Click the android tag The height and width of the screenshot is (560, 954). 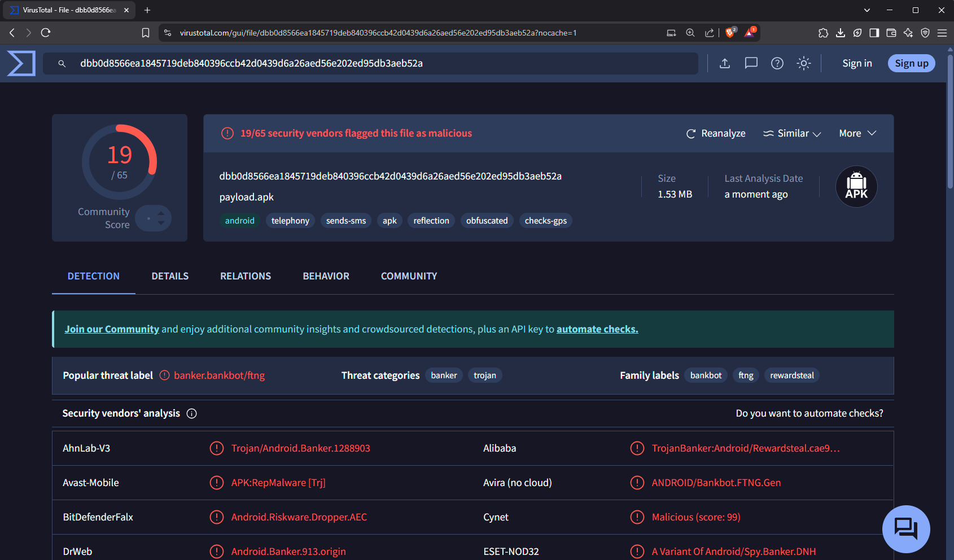(240, 221)
